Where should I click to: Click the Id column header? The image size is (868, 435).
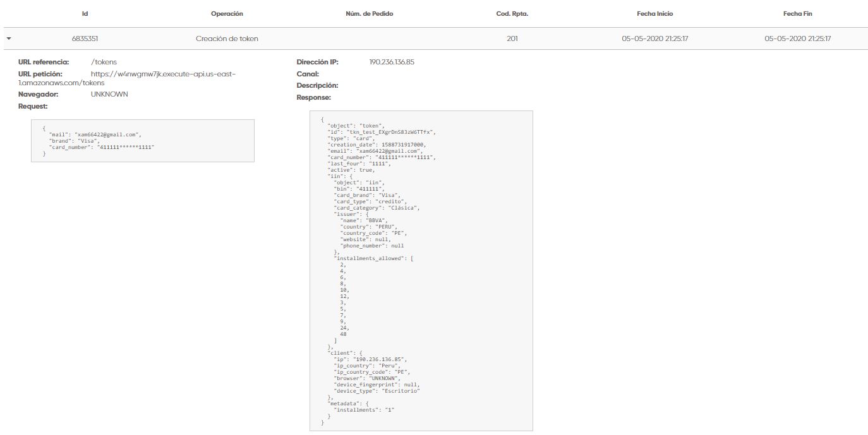(85, 14)
